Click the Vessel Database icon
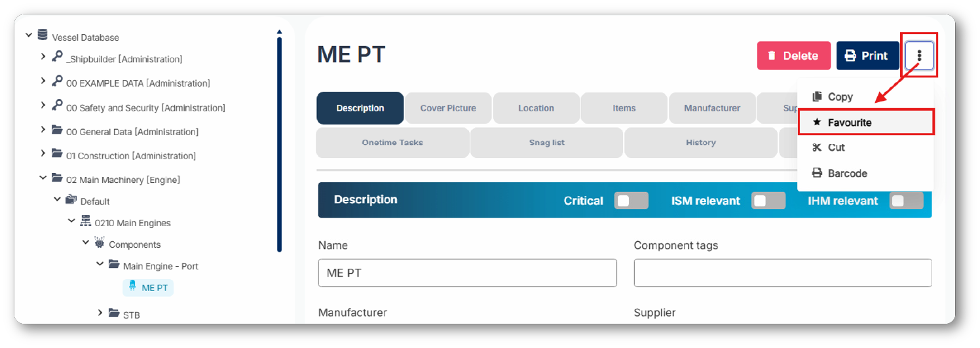 (43, 35)
